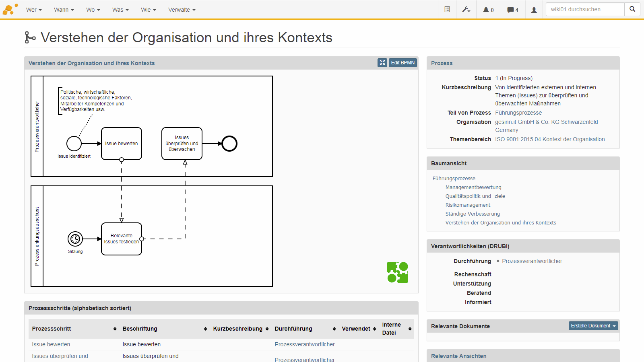Open the Verwalte menu
644x362 pixels.
tap(182, 10)
